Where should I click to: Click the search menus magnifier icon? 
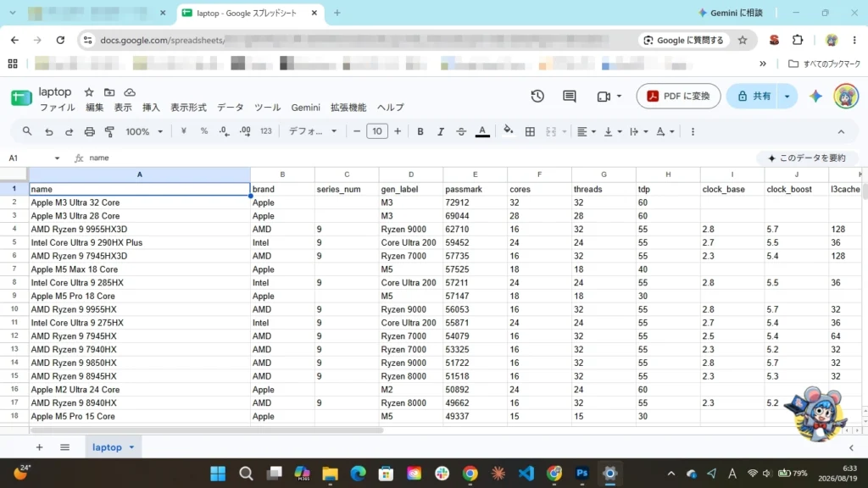27,131
